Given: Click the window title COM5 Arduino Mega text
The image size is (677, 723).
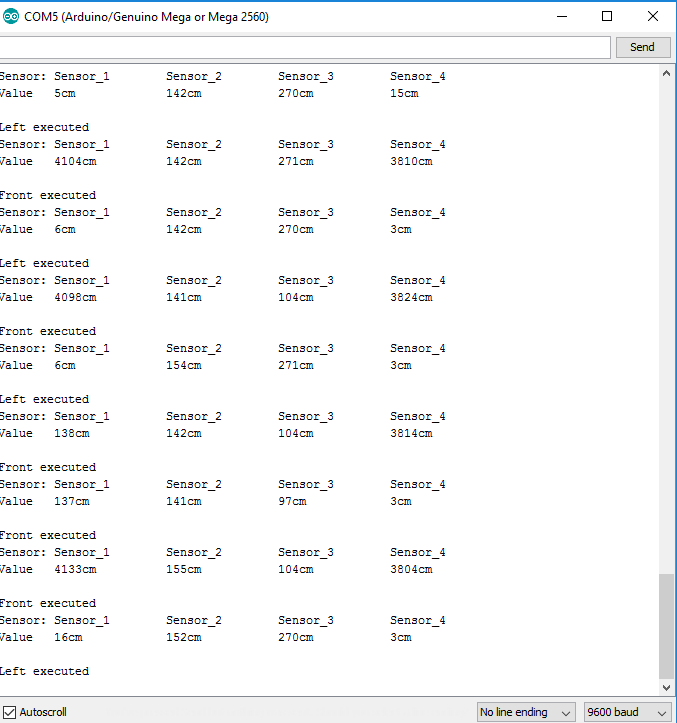Looking at the screenshot, I should pos(146,17).
